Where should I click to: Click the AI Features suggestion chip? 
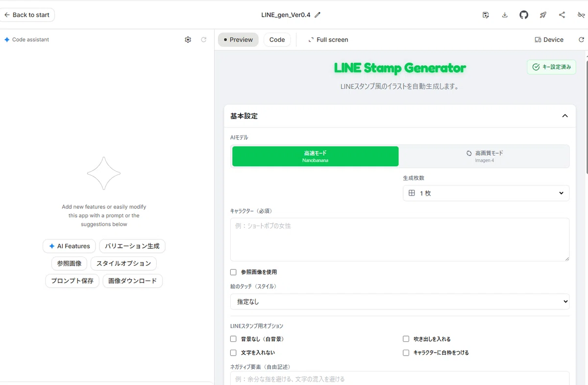pyautogui.click(x=69, y=246)
